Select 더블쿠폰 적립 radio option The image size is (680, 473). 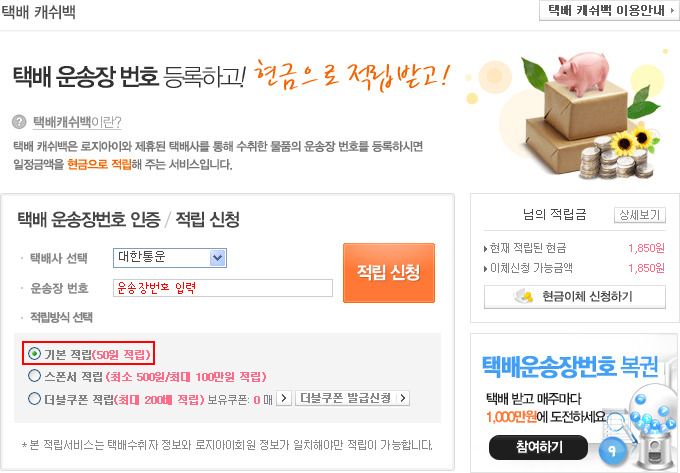pos(34,398)
